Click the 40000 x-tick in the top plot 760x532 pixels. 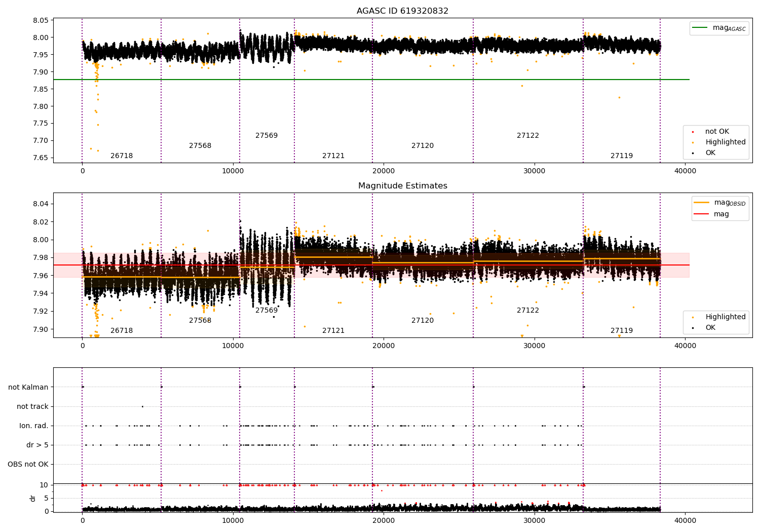685,171
